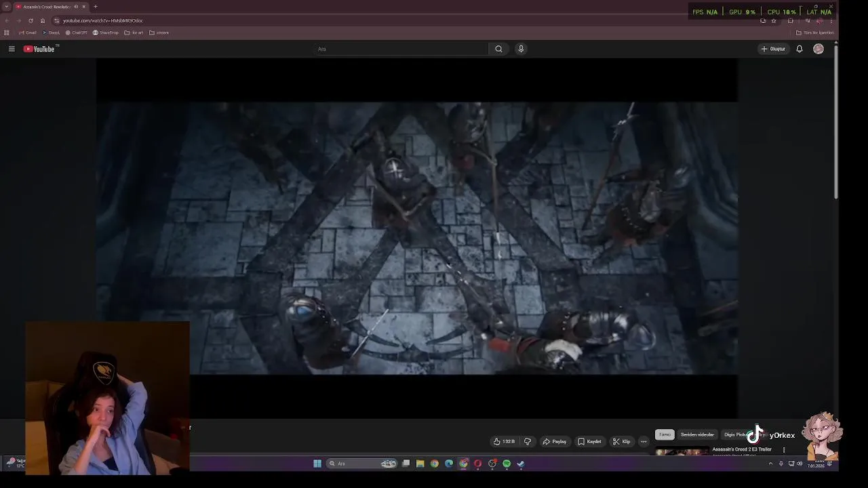Open the YouTube hamburger guide menu

[x=12, y=49]
